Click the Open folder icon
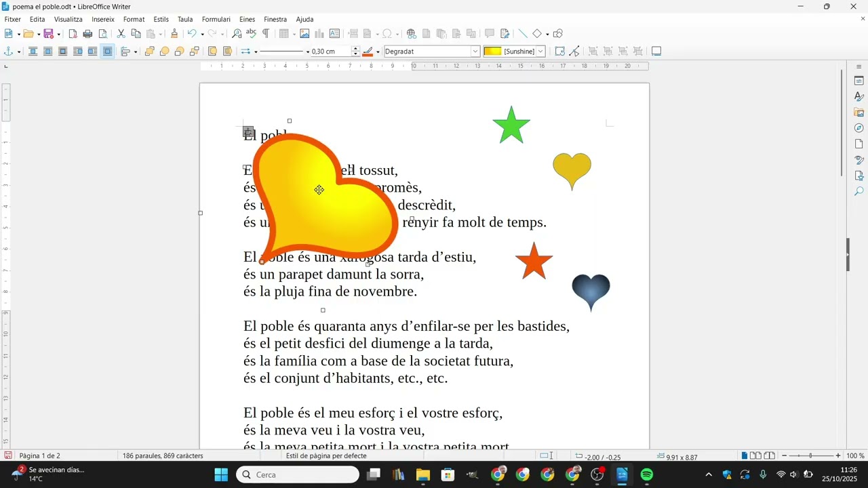The image size is (868, 488). tap(28, 34)
